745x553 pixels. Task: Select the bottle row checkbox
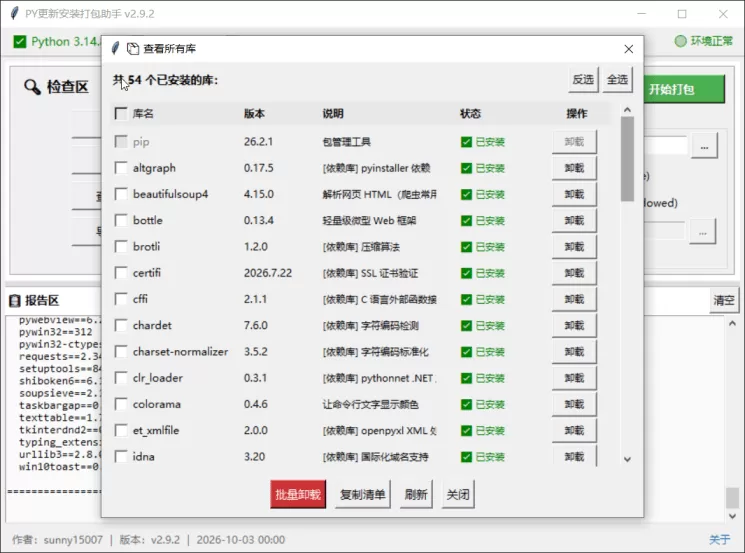[121, 220]
